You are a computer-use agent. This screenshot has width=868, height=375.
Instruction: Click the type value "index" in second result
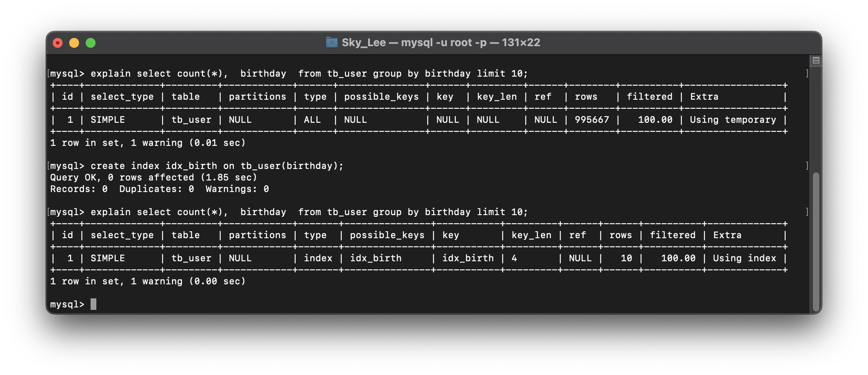(318, 258)
